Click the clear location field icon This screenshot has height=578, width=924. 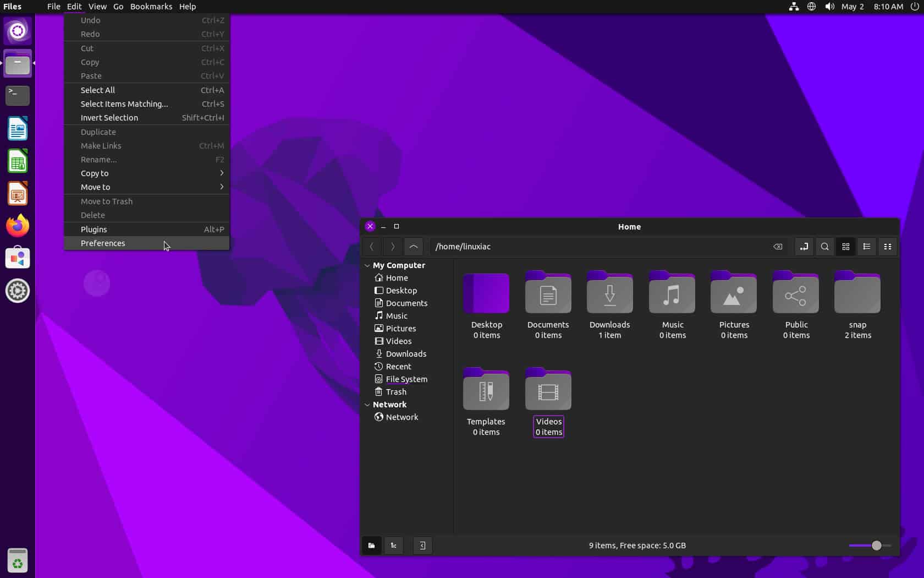coord(777,247)
